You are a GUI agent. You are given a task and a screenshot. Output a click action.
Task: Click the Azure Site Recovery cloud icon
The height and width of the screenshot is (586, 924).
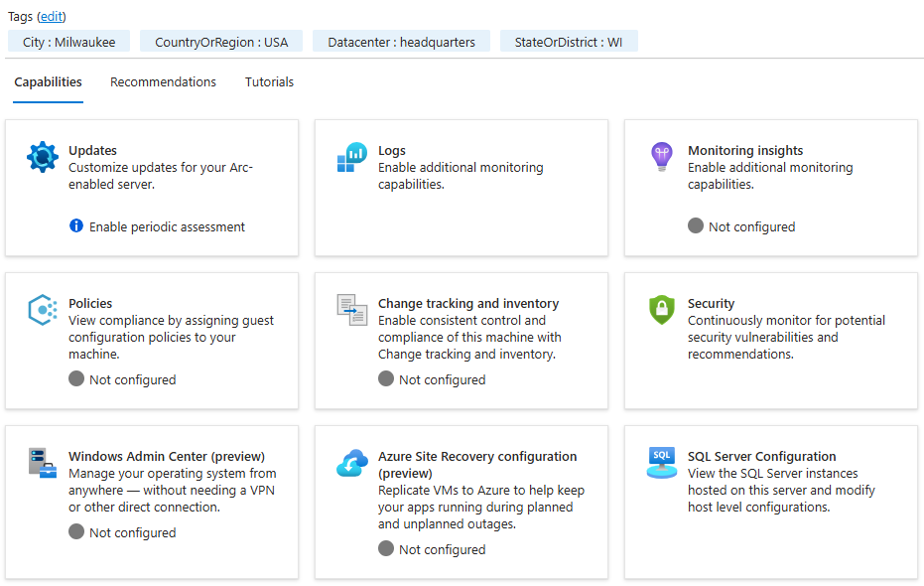(351, 463)
